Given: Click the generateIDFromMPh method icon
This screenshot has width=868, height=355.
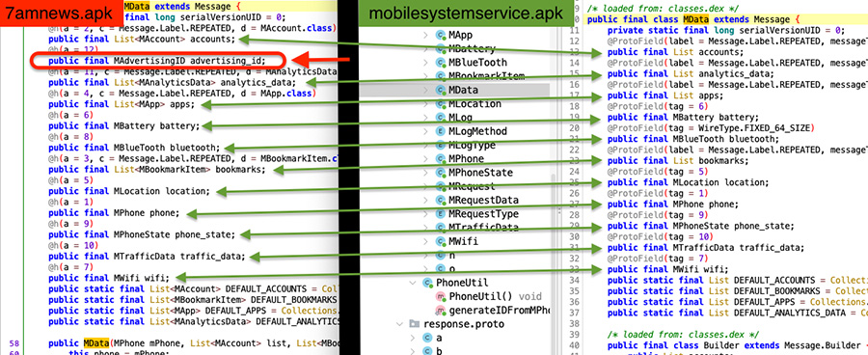Looking at the screenshot, I should pos(441,310).
